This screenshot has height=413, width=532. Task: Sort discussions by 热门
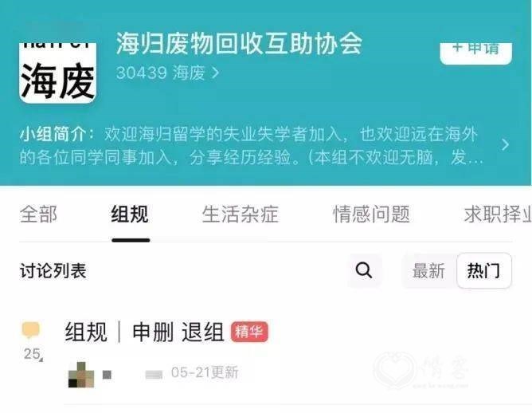click(483, 271)
